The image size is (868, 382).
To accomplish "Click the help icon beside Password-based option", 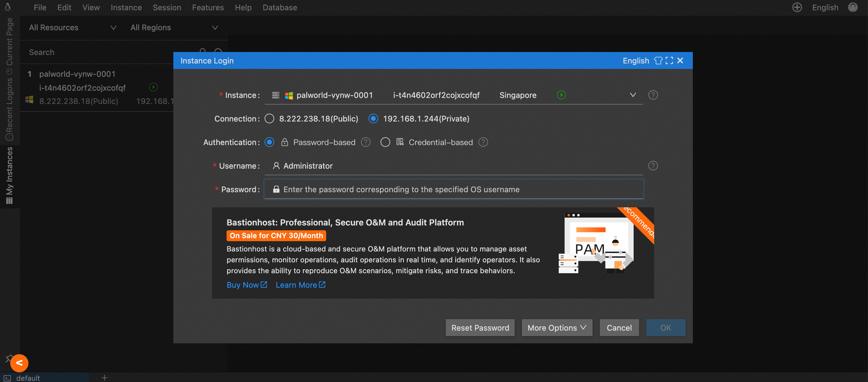I will pyautogui.click(x=366, y=142).
